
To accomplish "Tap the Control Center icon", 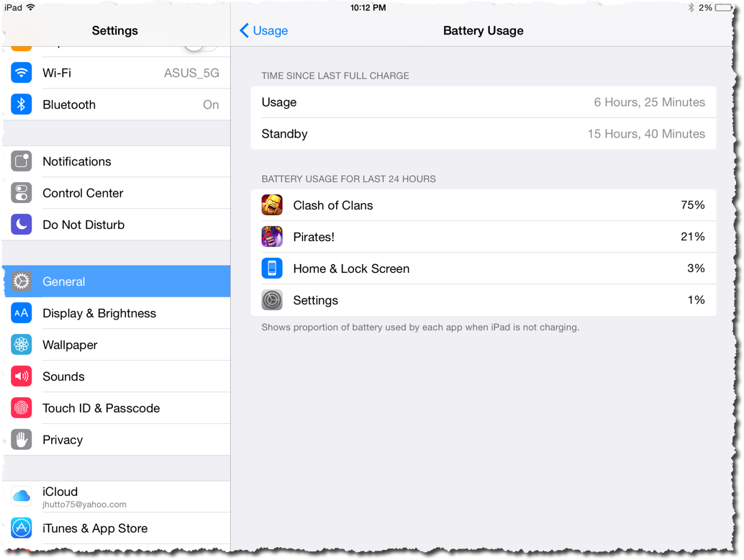I will (22, 193).
